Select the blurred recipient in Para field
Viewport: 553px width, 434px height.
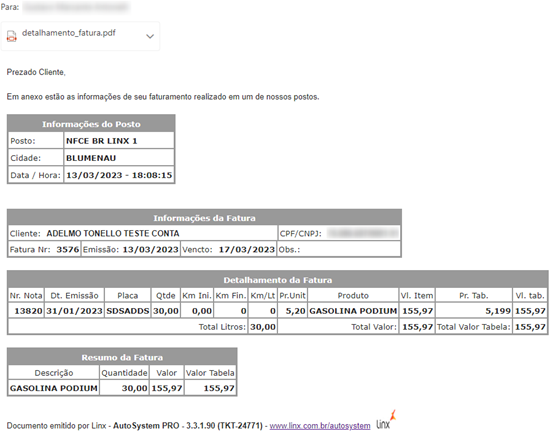(76, 7)
